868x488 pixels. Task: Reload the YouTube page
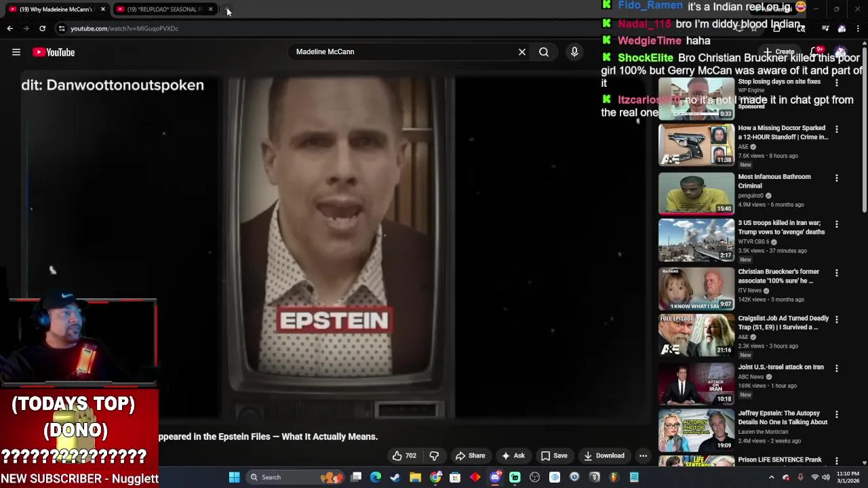point(42,28)
